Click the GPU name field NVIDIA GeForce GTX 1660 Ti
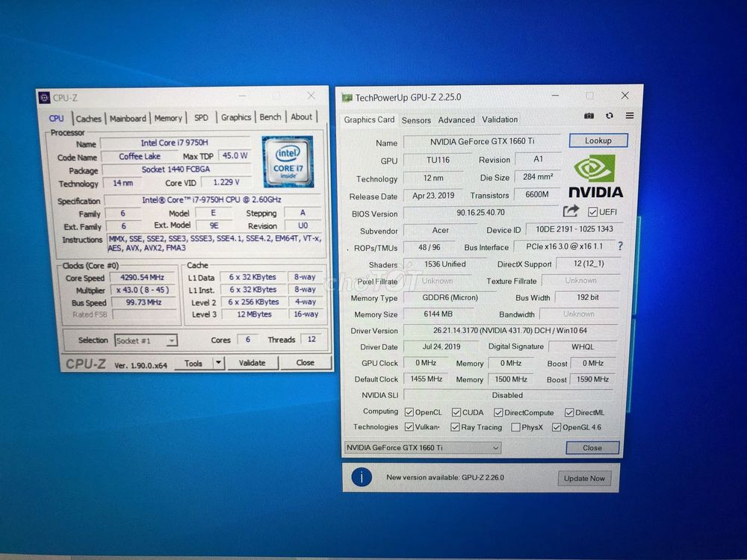 tap(482, 141)
